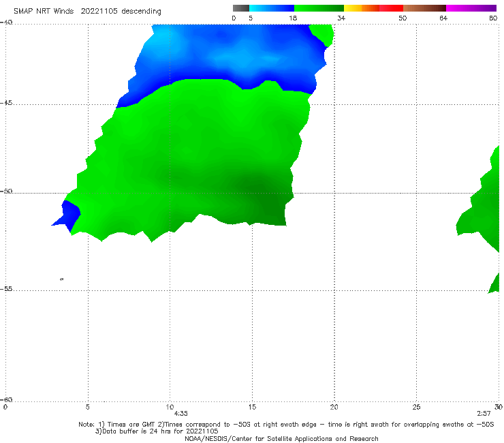Click the longitude label "25"
Viewport: 504px width, 443px height.
pyautogui.click(x=416, y=407)
